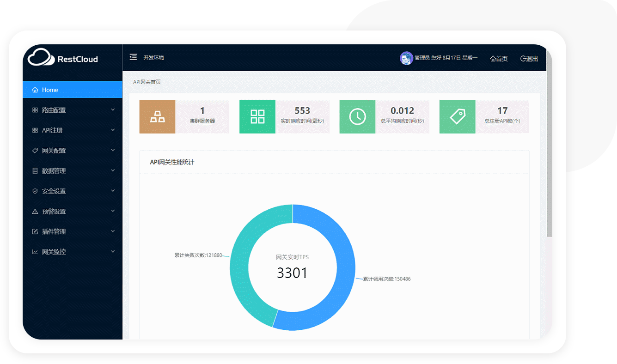Screen dimensions: 617x364
Task: Click the 首页 house icon in header
Action: 493,59
